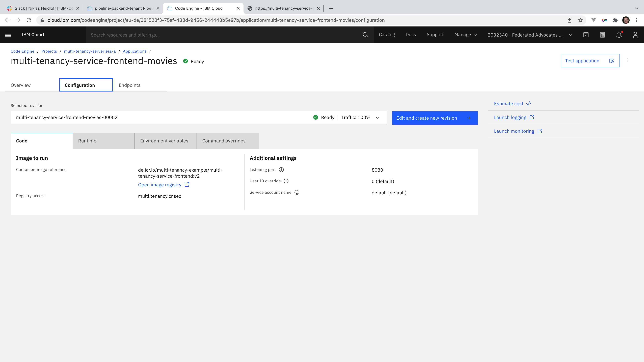Image resolution: width=644 pixels, height=362 pixels.
Task: Expand the Manage dropdown menu
Action: (466, 35)
